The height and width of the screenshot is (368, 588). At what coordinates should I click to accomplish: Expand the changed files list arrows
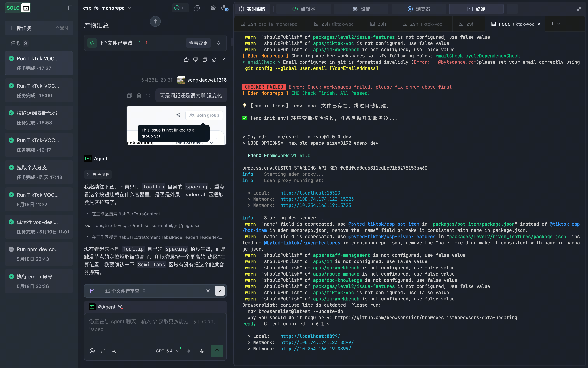click(x=218, y=43)
